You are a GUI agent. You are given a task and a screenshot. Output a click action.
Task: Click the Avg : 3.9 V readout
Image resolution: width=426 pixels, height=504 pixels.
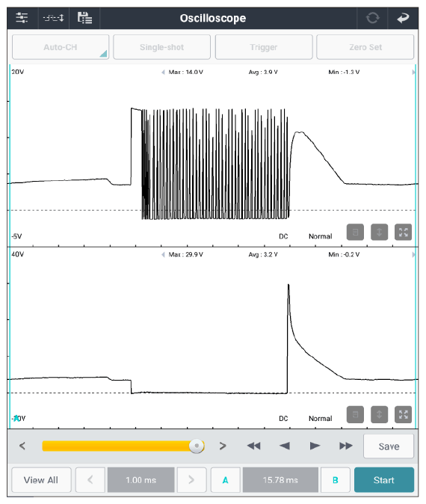[x=263, y=73]
